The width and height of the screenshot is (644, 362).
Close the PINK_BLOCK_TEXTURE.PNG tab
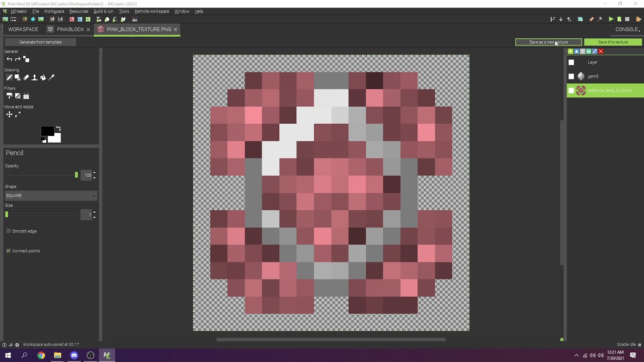175,30
